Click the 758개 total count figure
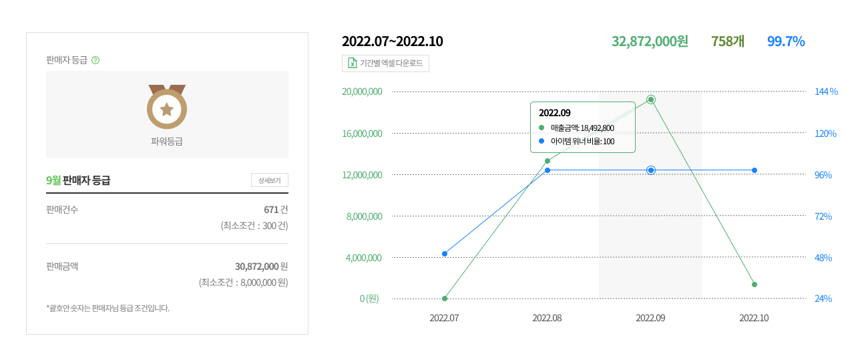 728,41
